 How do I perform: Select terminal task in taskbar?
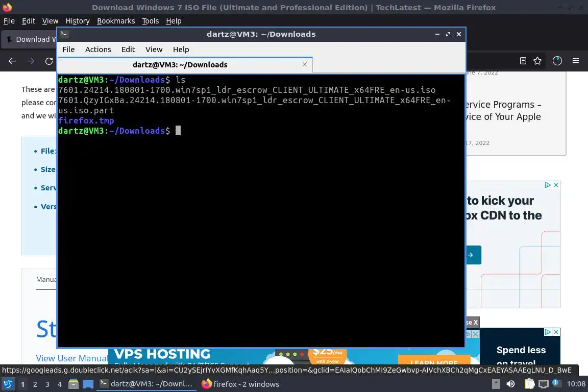146,384
